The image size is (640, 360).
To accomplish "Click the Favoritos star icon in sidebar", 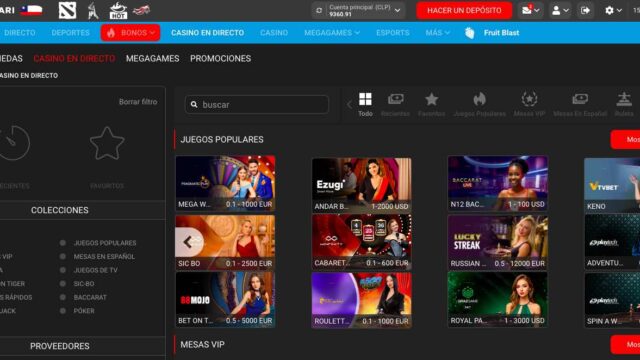I will (x=107, y=143).
